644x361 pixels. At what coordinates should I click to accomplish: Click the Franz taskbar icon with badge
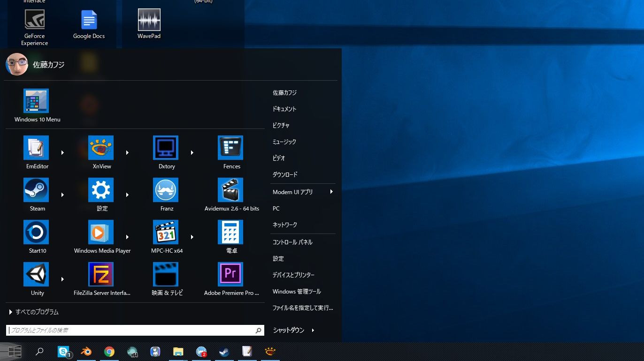(x=201, y=352)
